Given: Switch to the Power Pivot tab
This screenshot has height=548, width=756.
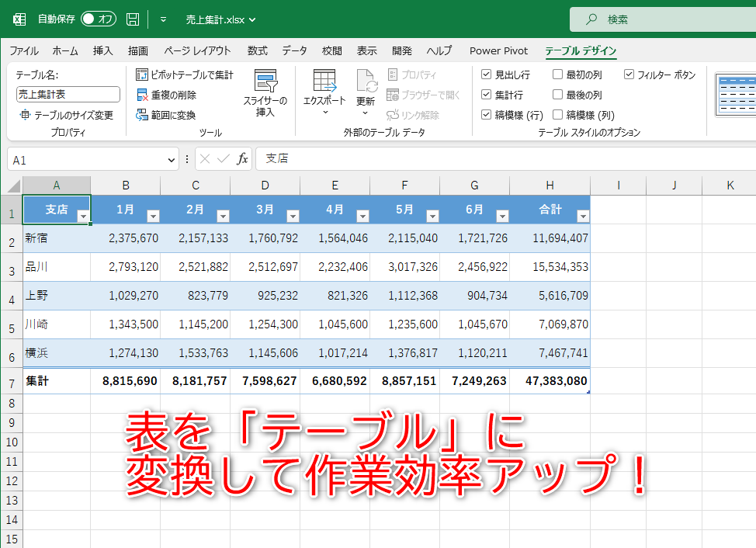Looking at the screenshot, I should tap(498, 50).
